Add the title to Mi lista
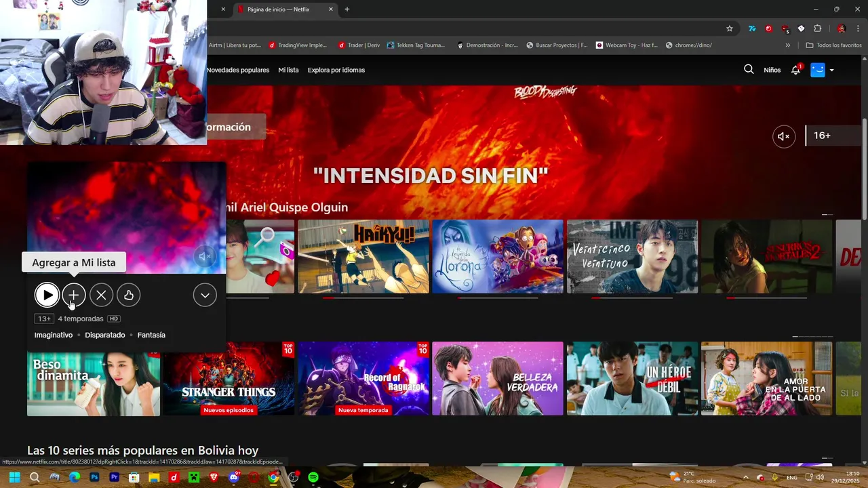 pyautogui.click(x=74, y=295)
